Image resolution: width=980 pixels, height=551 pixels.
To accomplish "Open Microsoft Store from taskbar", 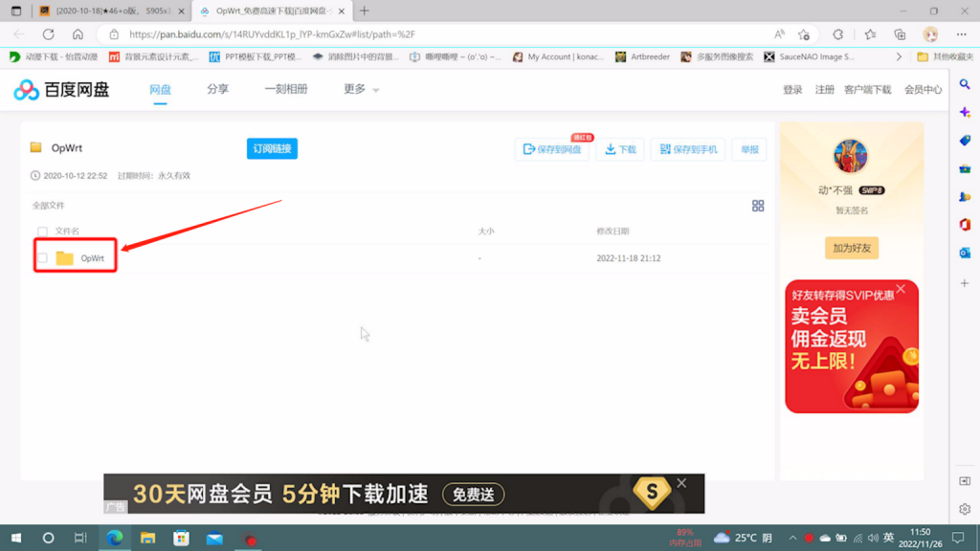I will (x=181, y=538).
